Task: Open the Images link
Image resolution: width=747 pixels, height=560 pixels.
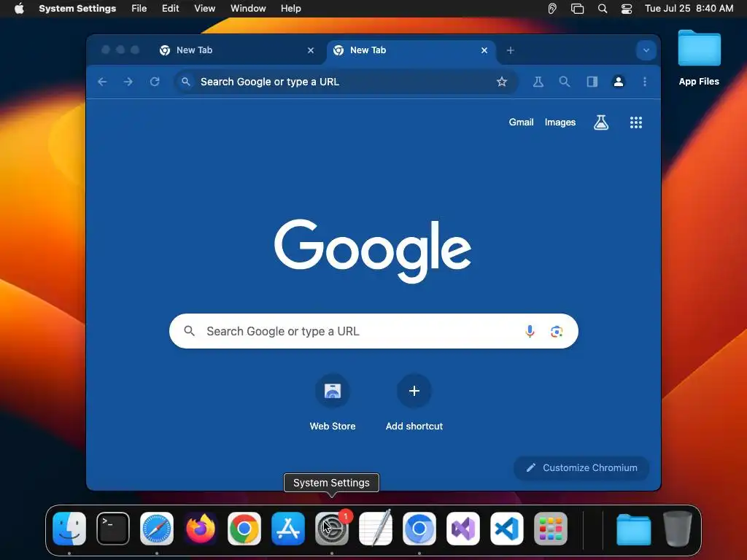Action: pyautogui.click(x=560, y=122)
